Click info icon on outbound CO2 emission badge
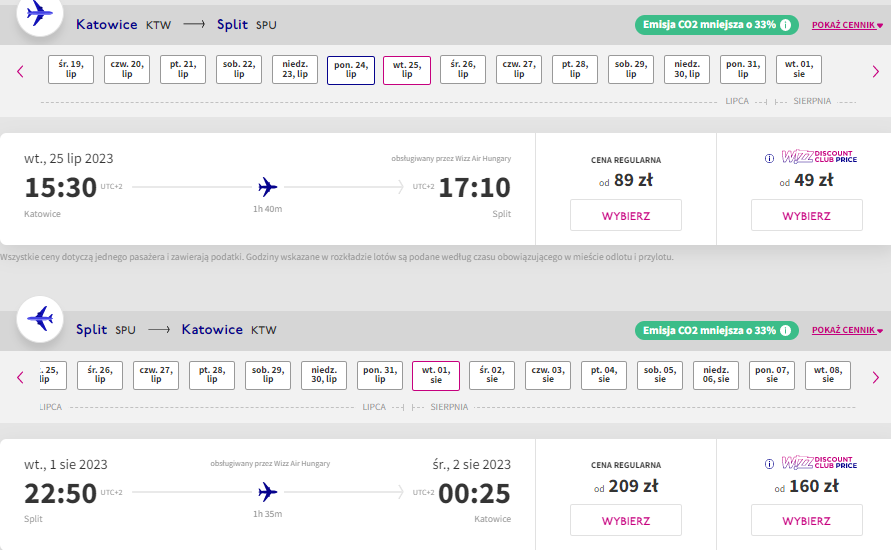The height and width of the screenshot is (550, 891). coord(785,25)
